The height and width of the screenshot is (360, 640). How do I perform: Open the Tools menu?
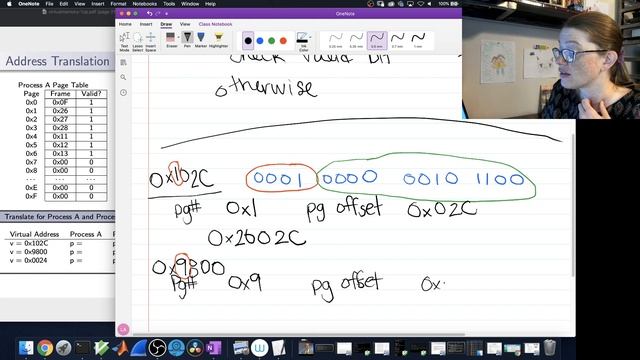tap(169, 4)
